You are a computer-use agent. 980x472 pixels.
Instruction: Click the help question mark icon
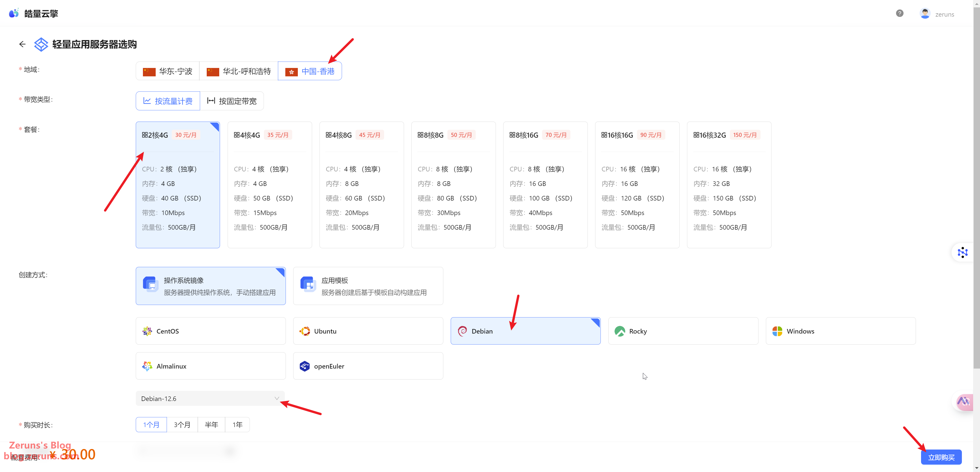coord(899,14)
